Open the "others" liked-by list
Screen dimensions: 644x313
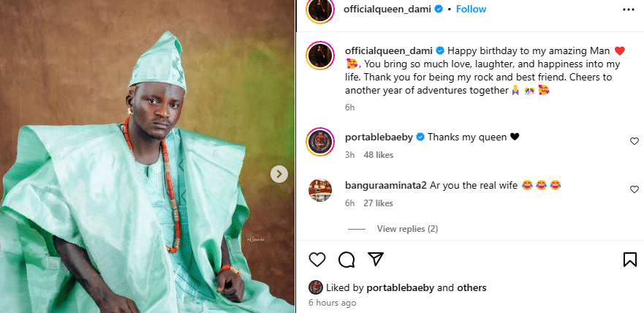click(471, 287)
